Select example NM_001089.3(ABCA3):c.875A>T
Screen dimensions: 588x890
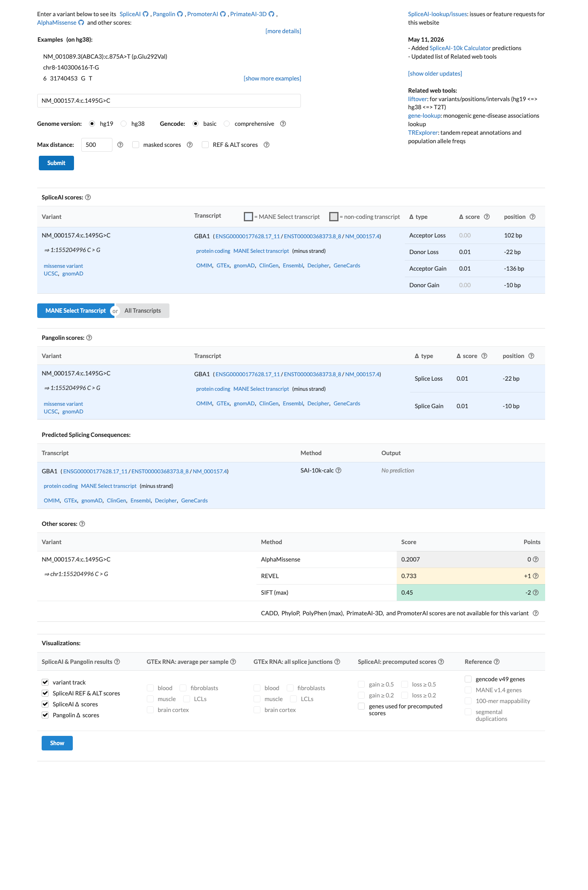[x=105, y=57]
